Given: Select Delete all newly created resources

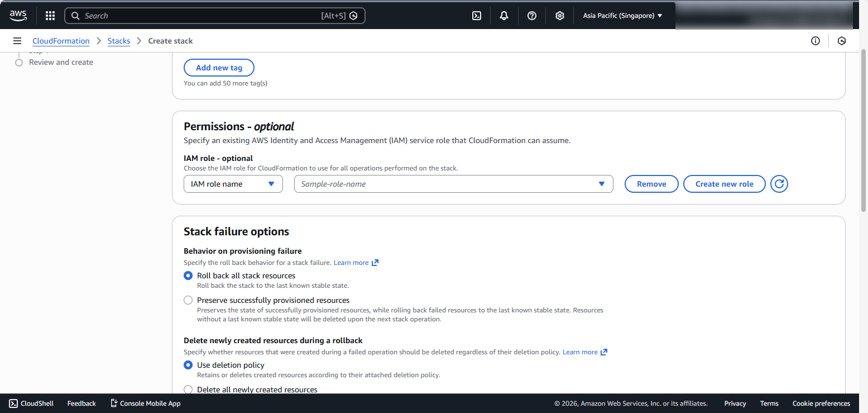Looking at the screenshot, I should tap(188, 389).
